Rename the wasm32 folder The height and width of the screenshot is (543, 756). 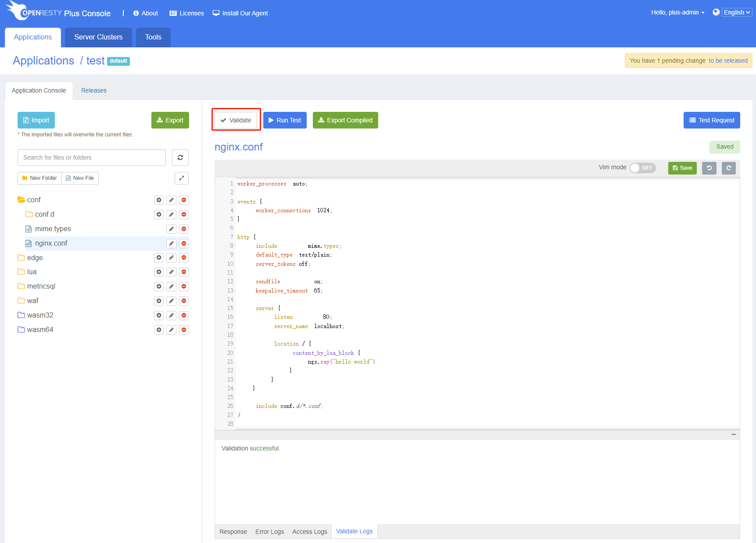(x=172, y=315)
